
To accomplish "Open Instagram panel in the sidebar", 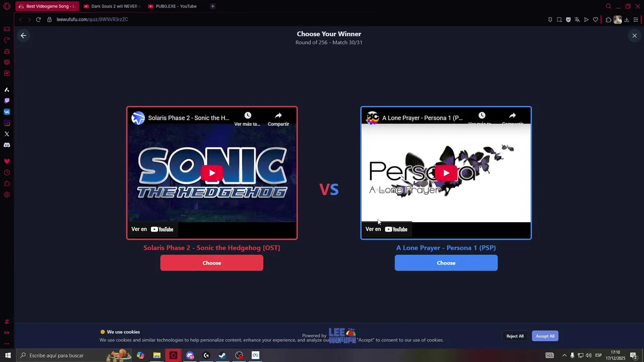I will 7,123.
